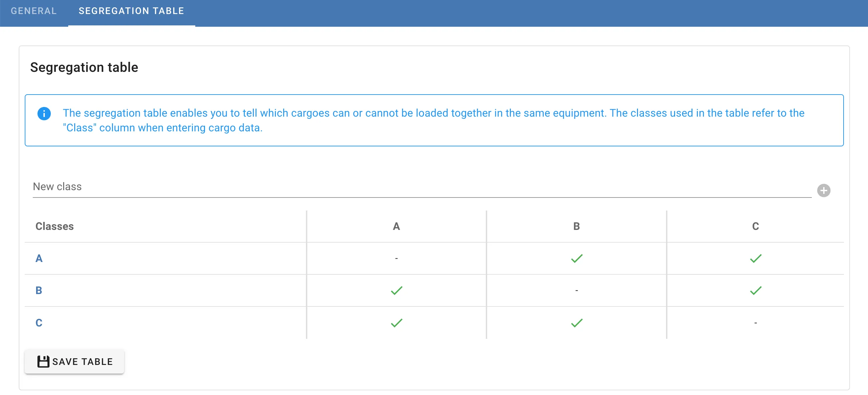Screen dimensions: 868x395
Task: Toggle the checkmark in row B, column A
Action: coord(396,290)
